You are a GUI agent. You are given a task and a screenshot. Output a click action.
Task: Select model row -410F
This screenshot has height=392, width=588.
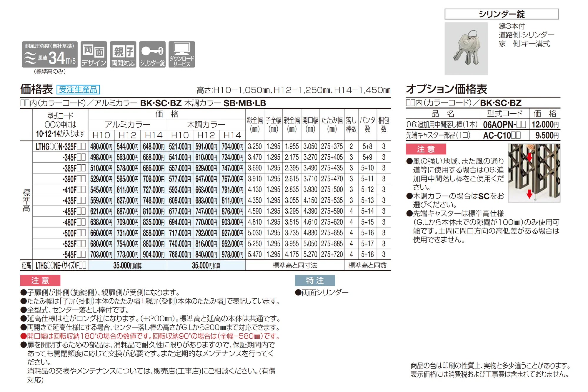click(74, 190)
